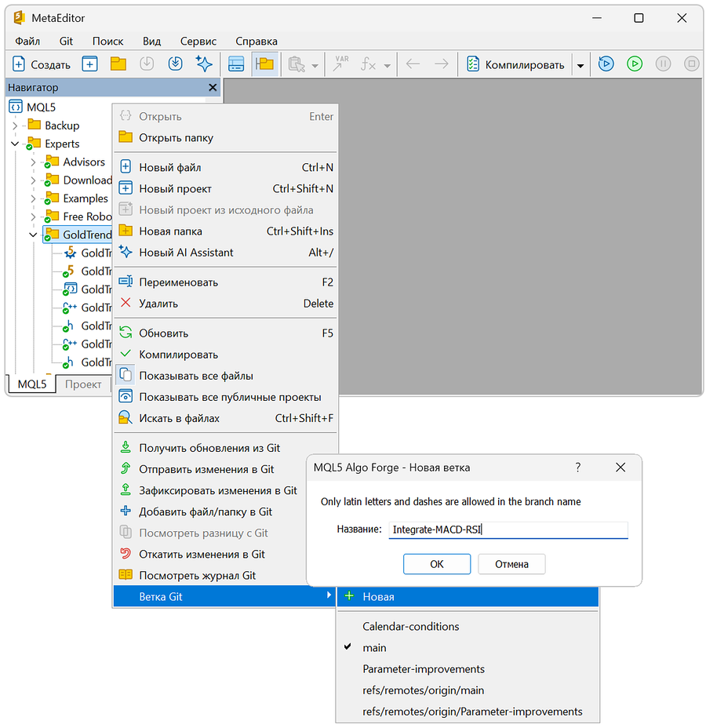
Task: Collapse the GoldTrend folder node
Action: pyautogui.click(x=33, y=235)
